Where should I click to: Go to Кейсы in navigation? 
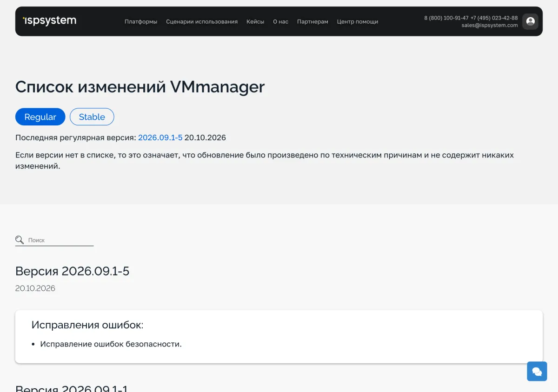coord(255,22)
